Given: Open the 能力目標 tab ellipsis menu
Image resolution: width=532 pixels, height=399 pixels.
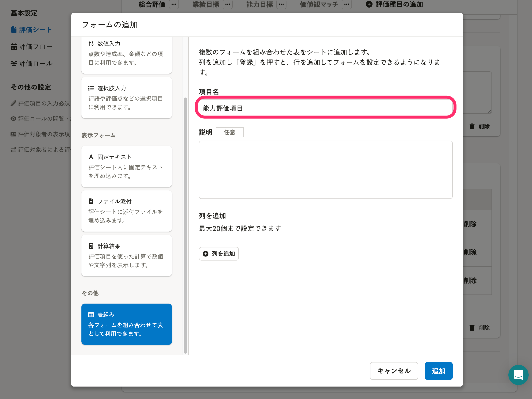Looking at the screenshot, I should pyautogui.click(x=281, y=4).
